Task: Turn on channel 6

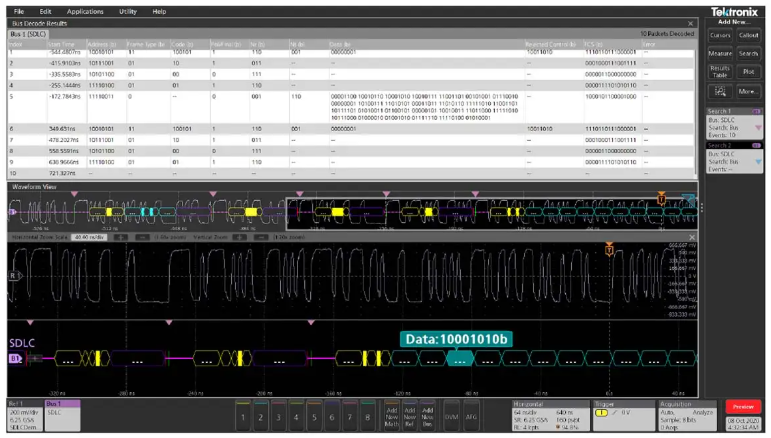Action: pyautogui.click(x=332, y=417)
